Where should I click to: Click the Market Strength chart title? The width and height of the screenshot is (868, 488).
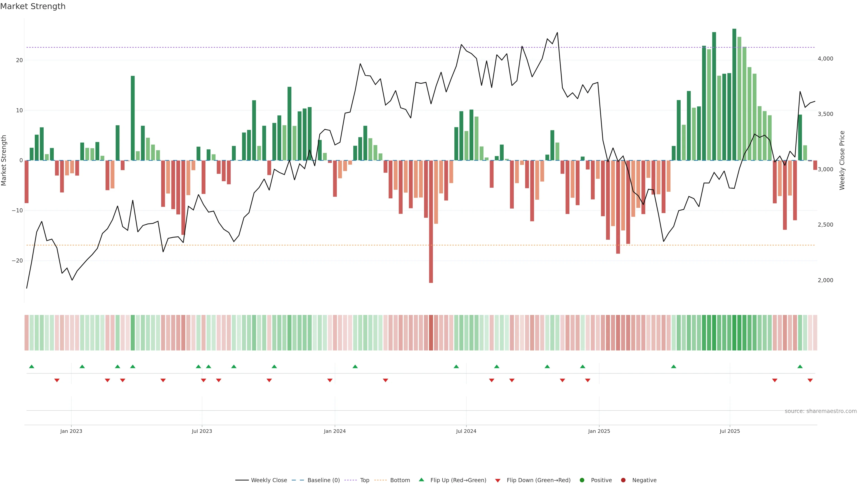point(33,6)
